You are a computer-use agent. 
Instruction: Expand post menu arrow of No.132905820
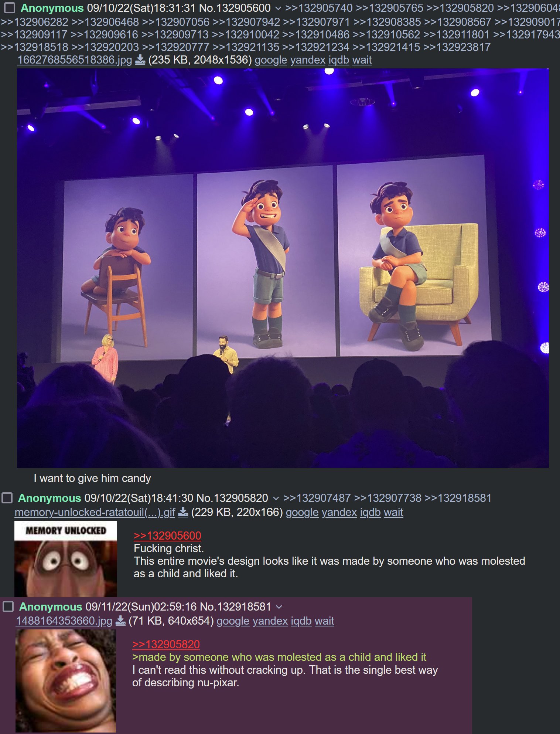click(x=276, y=498)
